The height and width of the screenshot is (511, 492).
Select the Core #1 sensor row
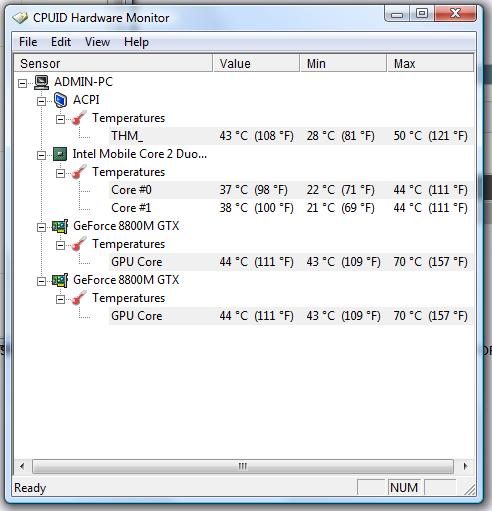coord(291,208)
